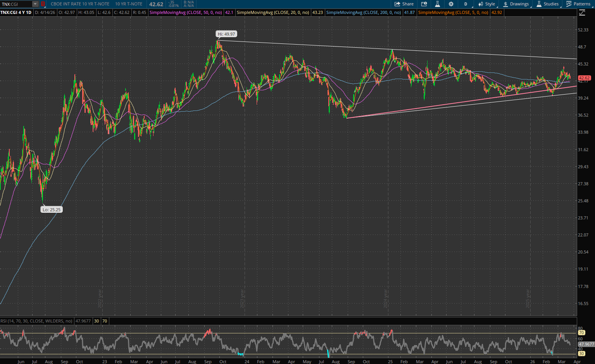Open chart settings gear icon
The height and width of the screenshot is (364, 595).
(450, 4)
